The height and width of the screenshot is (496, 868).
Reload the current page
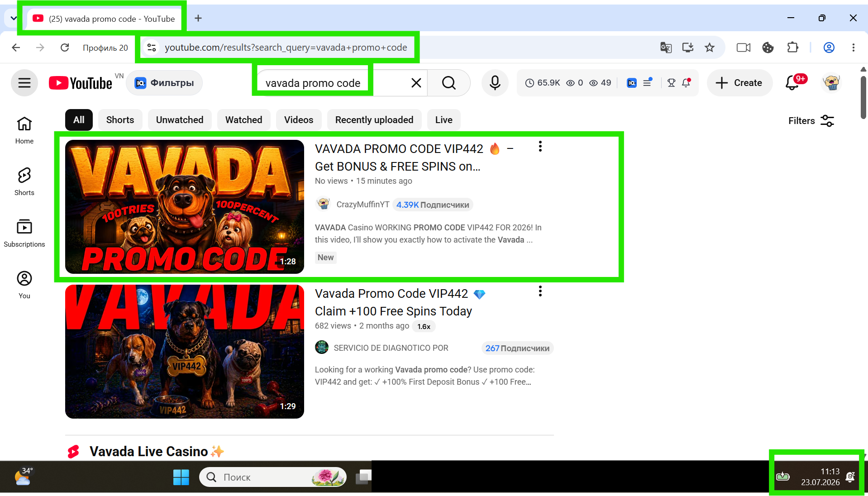(65, 48)
